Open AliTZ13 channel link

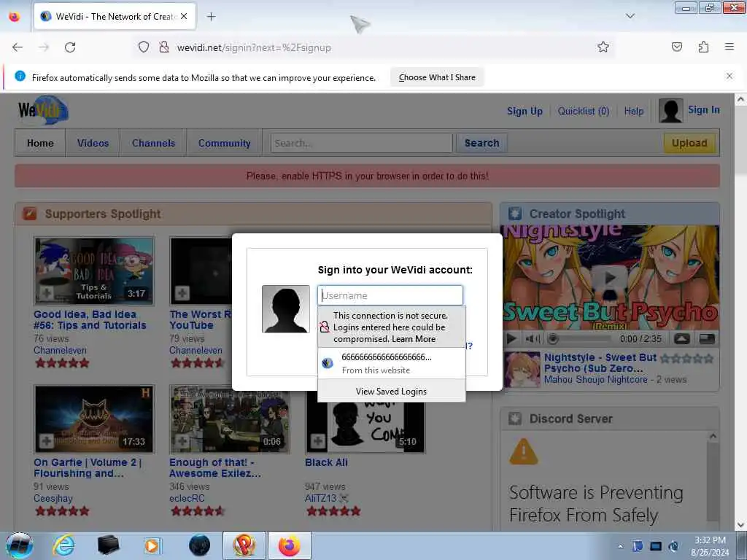tap(320, 498)
